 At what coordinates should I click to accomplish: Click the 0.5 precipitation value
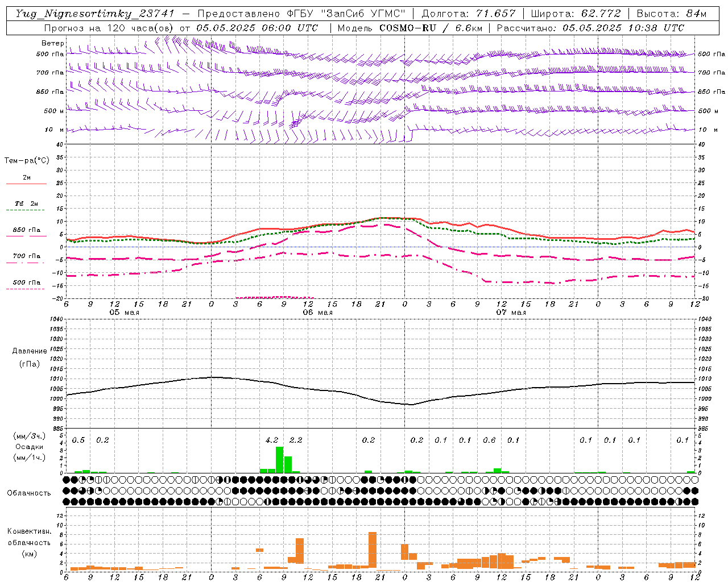click(x=78, y=440)
